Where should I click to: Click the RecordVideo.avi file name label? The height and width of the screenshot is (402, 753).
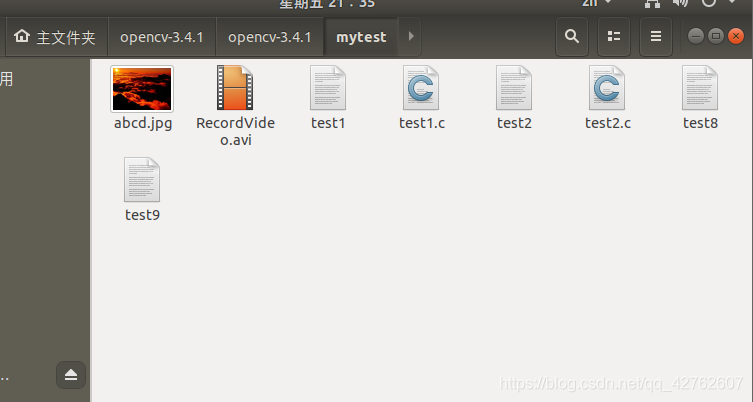coord(235,131)
